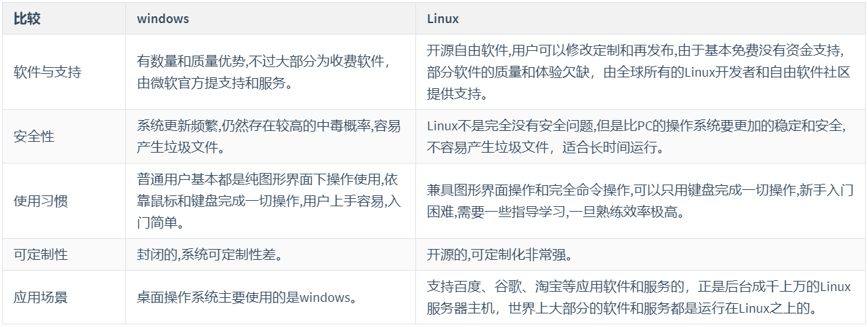Select the 使用习惯 row label
The height and width of the screenshot is (327, 868).
pyautogui.click(x=41, y=201)
